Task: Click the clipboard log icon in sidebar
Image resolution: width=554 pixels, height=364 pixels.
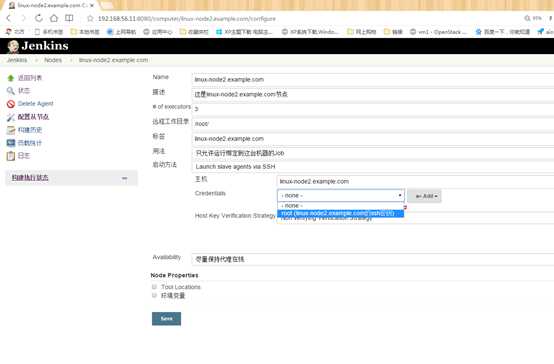Action: click(11, 156)
